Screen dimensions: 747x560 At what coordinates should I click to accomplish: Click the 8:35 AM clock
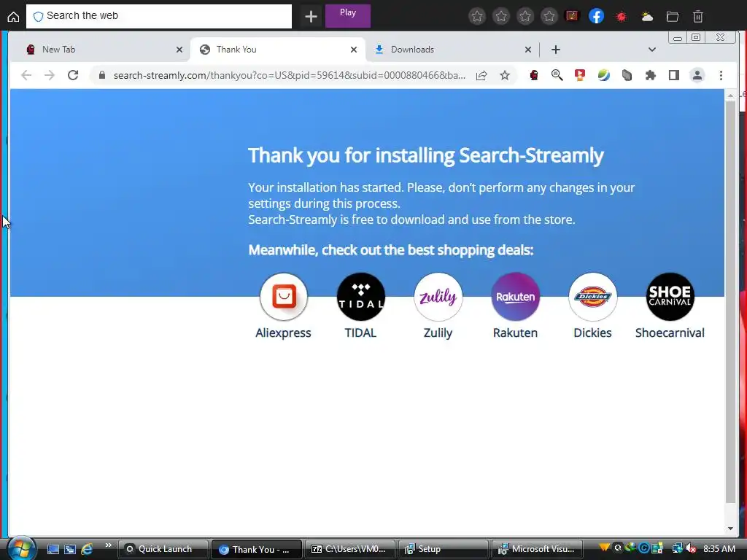click(x=719, y=549)
